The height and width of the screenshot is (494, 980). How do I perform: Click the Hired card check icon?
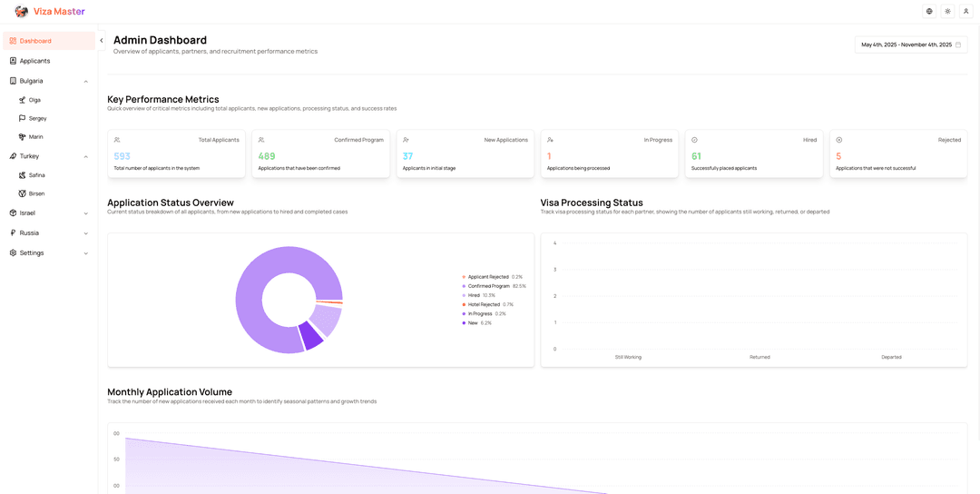694,140
